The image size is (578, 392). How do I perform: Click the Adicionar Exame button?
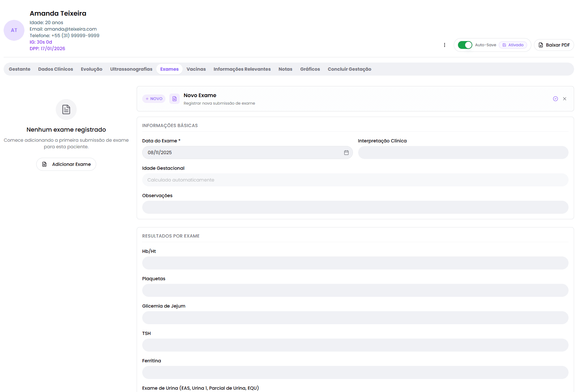[x=66, y=164]
